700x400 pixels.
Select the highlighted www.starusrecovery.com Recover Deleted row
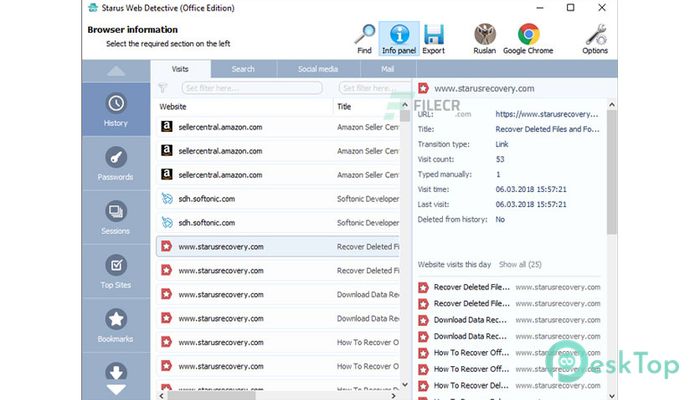(x=278, y=247)
